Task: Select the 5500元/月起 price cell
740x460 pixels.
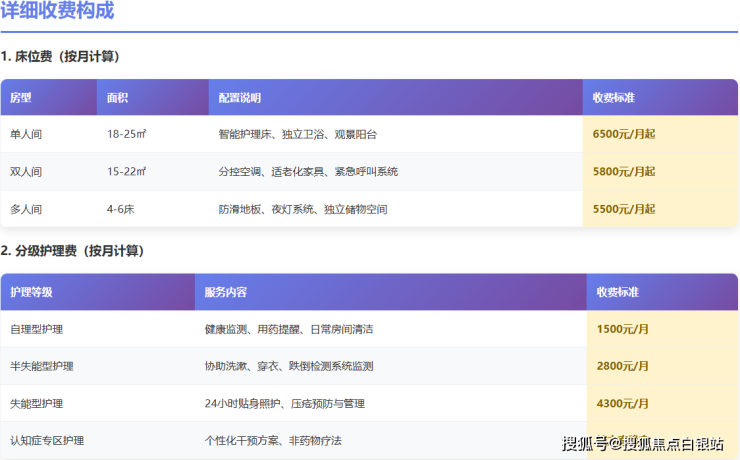Action: click(624, 210)
